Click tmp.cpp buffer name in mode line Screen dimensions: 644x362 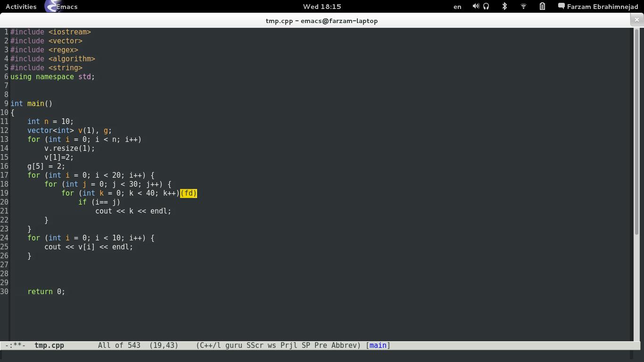49,346
